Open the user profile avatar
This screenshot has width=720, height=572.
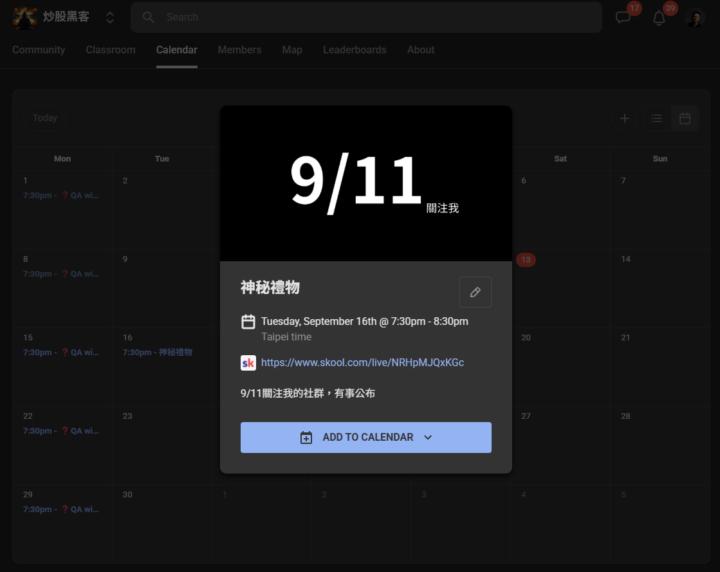[x=695, y=18]
